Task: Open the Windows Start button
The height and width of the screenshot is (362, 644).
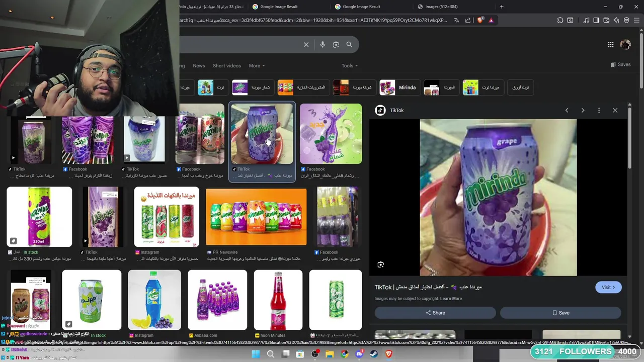Action: click(256, 354)
